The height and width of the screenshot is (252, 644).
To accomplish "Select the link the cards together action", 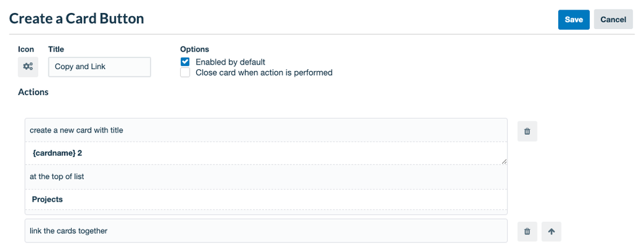I will (266, 231).
